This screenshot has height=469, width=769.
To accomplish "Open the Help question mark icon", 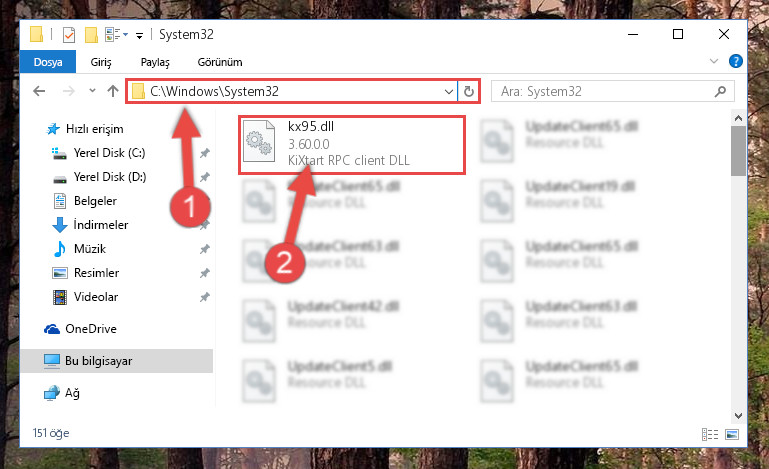I will pos(735,61).
